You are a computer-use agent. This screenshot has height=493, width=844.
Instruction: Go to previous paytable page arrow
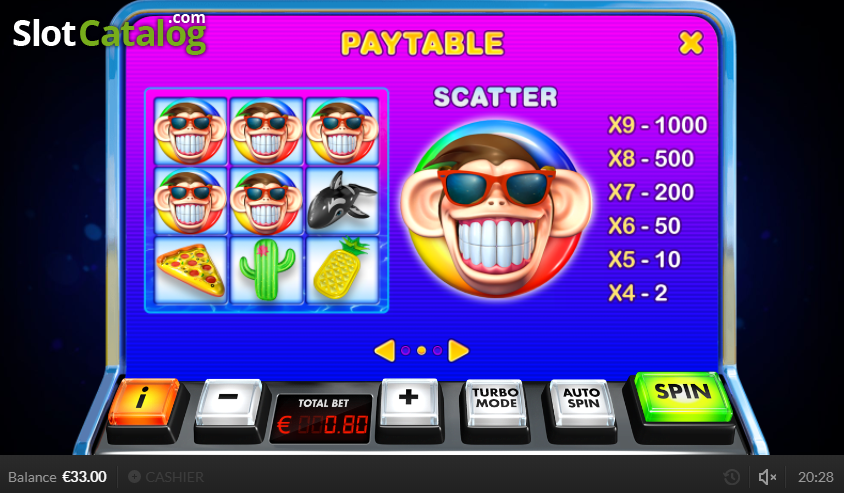(384, 351)
